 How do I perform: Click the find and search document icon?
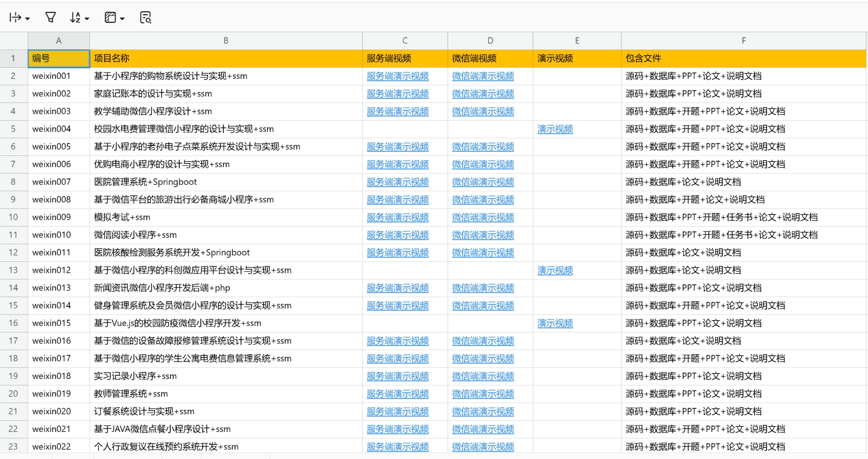(x=145, y=18)
